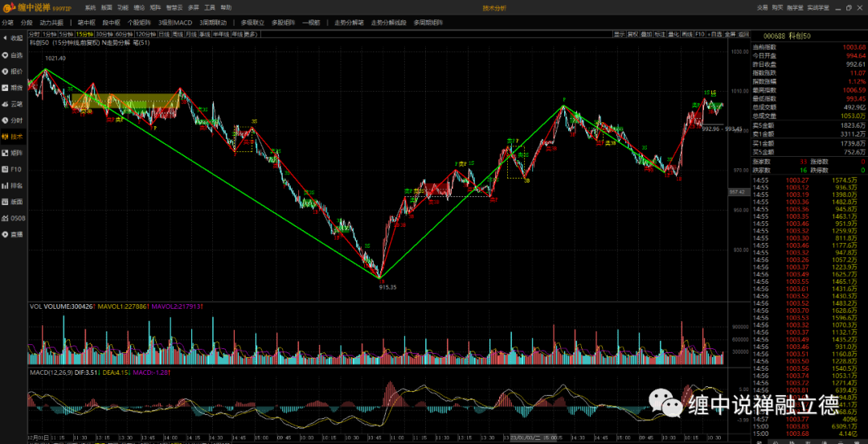Screen dimensions: 868x444
Task: Click the 交易 link at top right
Action: (762, 8)
